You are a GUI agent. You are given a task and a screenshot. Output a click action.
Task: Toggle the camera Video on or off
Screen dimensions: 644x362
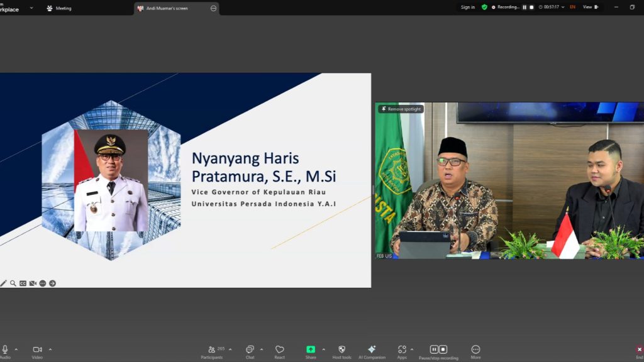[x=37, y=349]
